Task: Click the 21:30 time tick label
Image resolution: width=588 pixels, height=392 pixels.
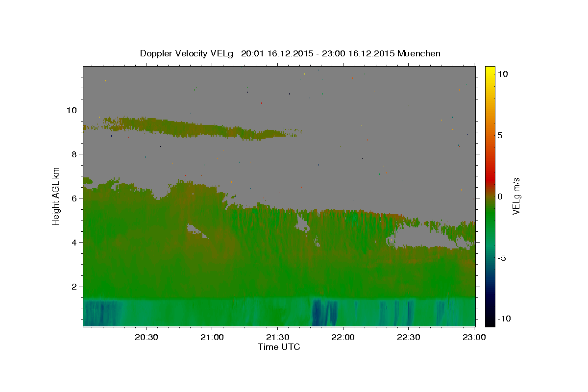Action: pyautogui.click(x=277, y=338)
